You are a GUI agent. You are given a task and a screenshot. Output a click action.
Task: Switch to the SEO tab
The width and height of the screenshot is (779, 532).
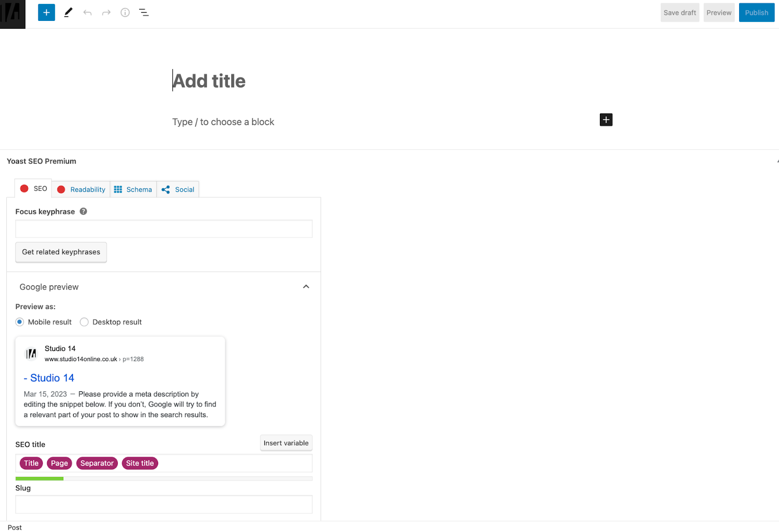click(34, 188)
